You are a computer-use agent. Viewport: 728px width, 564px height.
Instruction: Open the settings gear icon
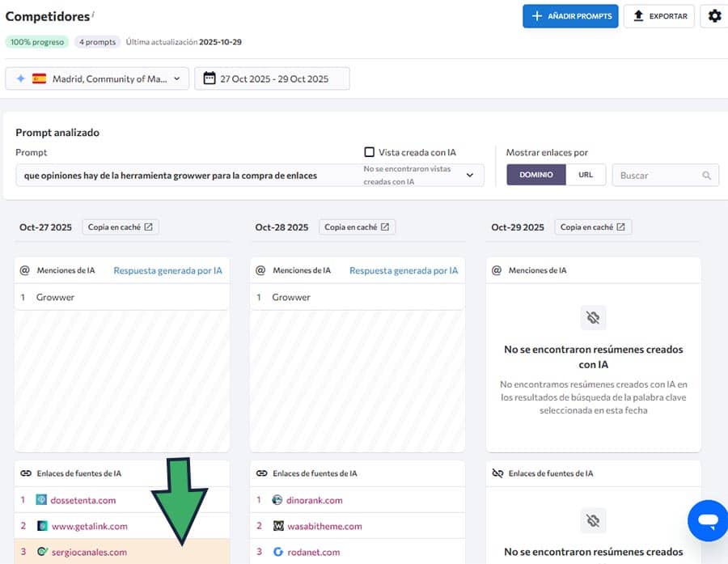point(715,15)
